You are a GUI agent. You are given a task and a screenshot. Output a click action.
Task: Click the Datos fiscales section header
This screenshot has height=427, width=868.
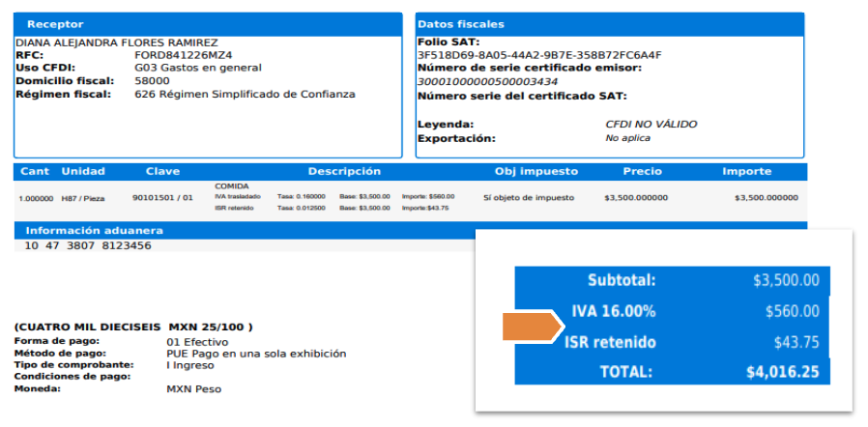coord(460,23)
